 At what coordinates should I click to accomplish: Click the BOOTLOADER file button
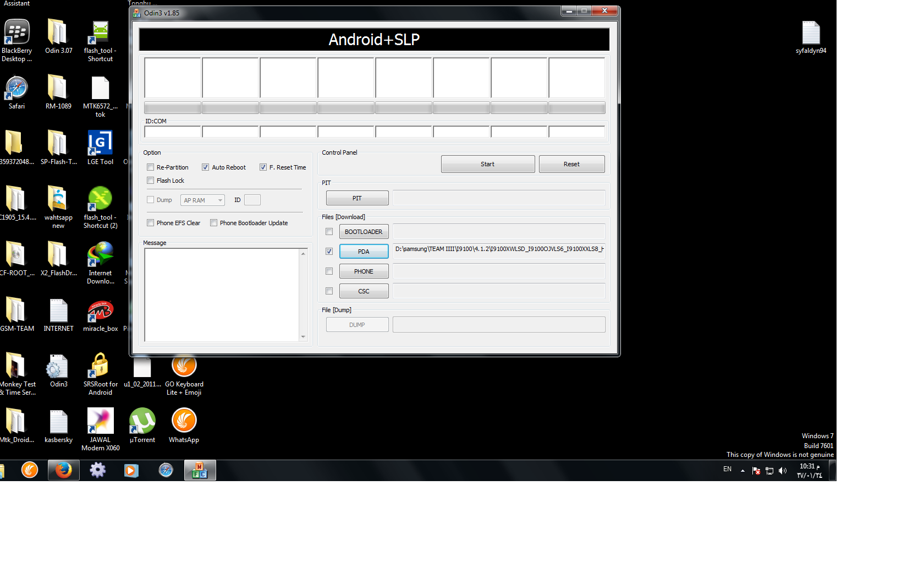pos(364,232)
